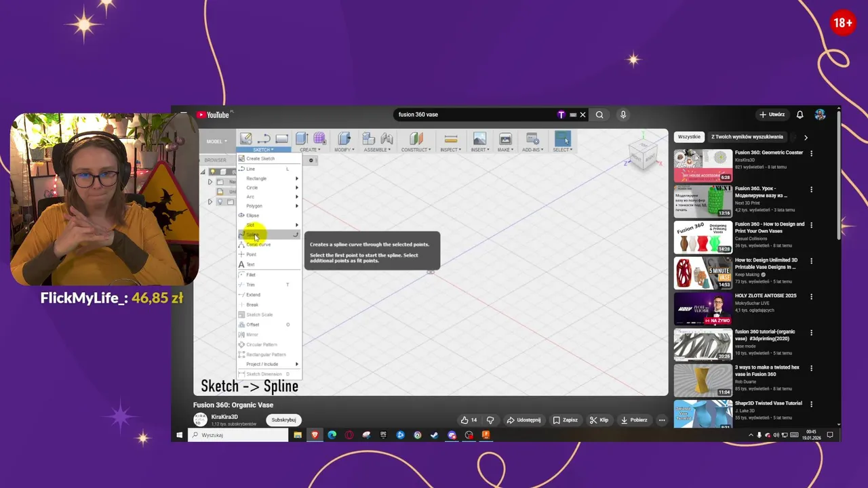Choose Offset from the Sketch menu
This screenshot has height=488, width=868.
(x=269, y=325)
